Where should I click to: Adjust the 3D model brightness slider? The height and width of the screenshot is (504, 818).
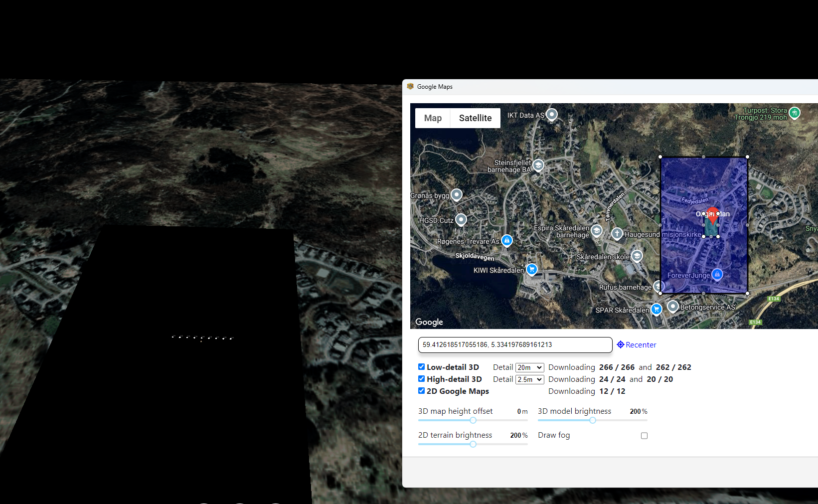(593, 420)
